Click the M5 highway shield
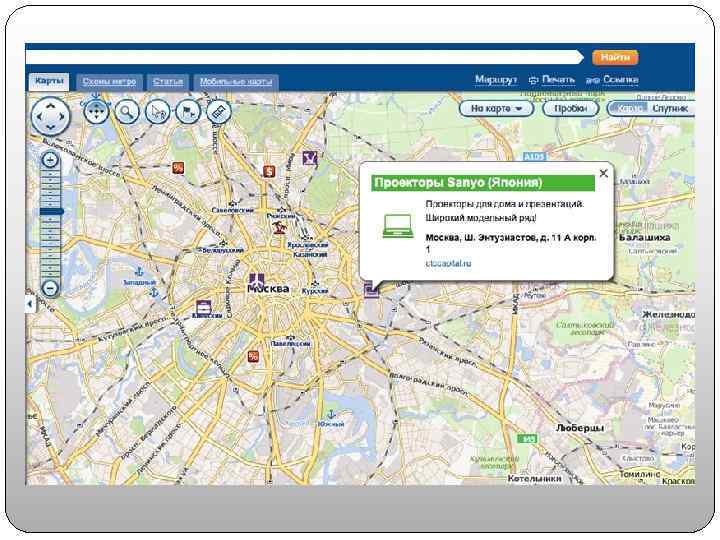Viewport: 720px width, 540px height. [x=527, y=439]
